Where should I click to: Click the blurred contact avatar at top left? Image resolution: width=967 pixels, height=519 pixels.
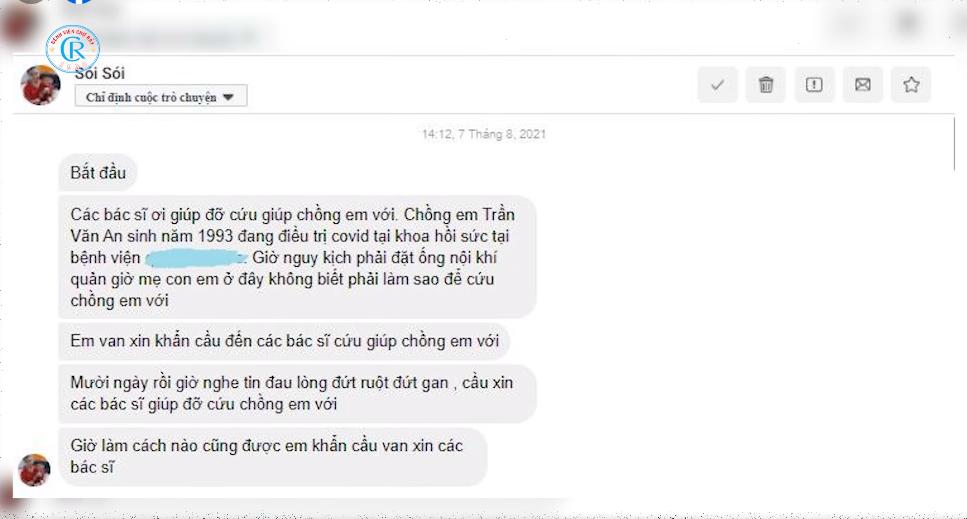(x=19, y=26)
